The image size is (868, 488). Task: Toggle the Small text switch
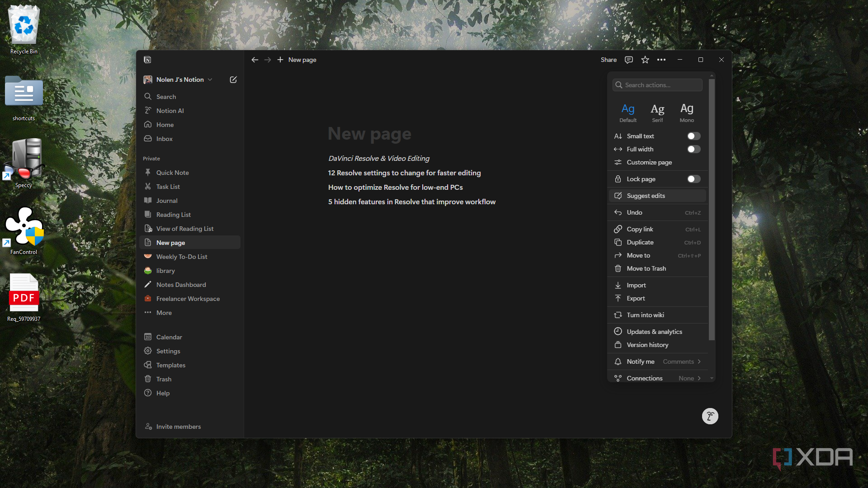point(694,136)
